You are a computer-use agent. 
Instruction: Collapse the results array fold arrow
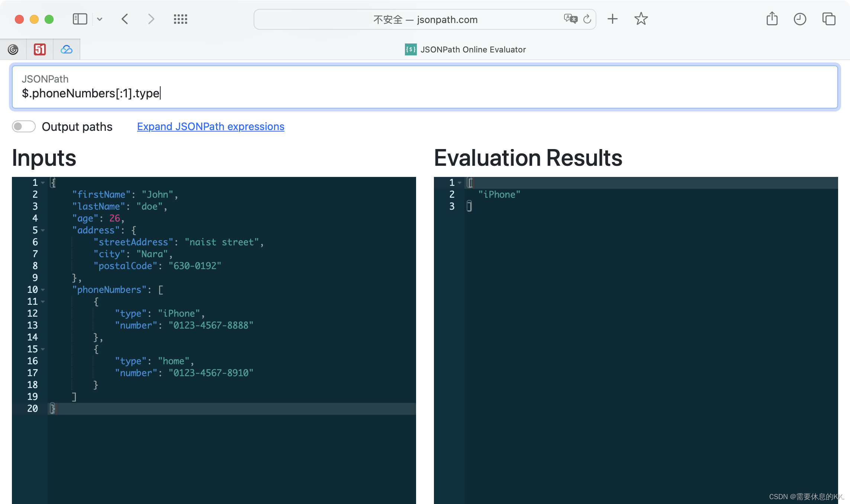tap(460, 183)
